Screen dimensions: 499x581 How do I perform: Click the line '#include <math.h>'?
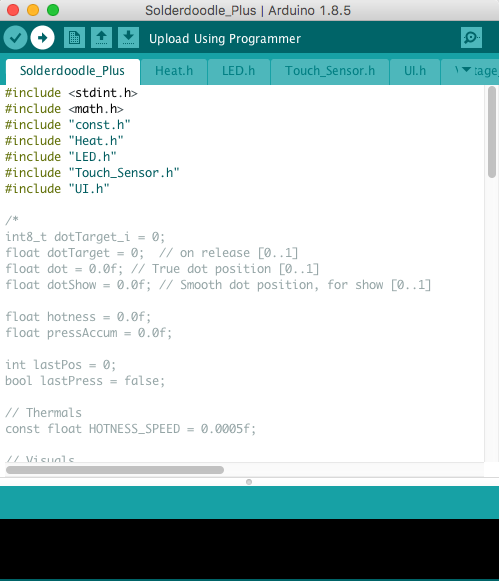(x=64, y=109)
